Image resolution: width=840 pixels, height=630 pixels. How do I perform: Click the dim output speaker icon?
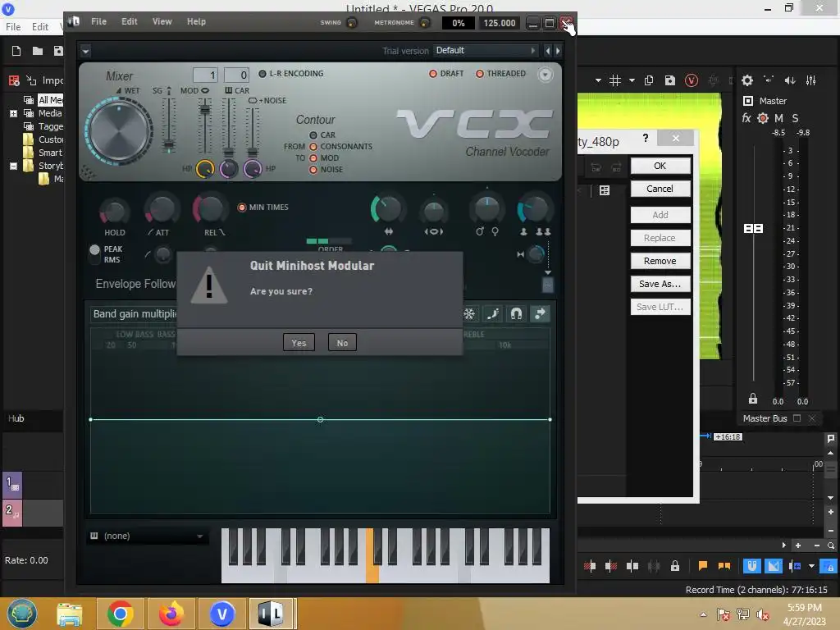790,80
